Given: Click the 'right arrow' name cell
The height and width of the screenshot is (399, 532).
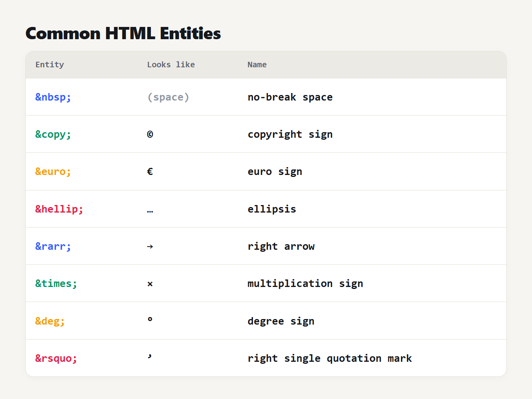Looking at the screenshot, I should [281, 246].
